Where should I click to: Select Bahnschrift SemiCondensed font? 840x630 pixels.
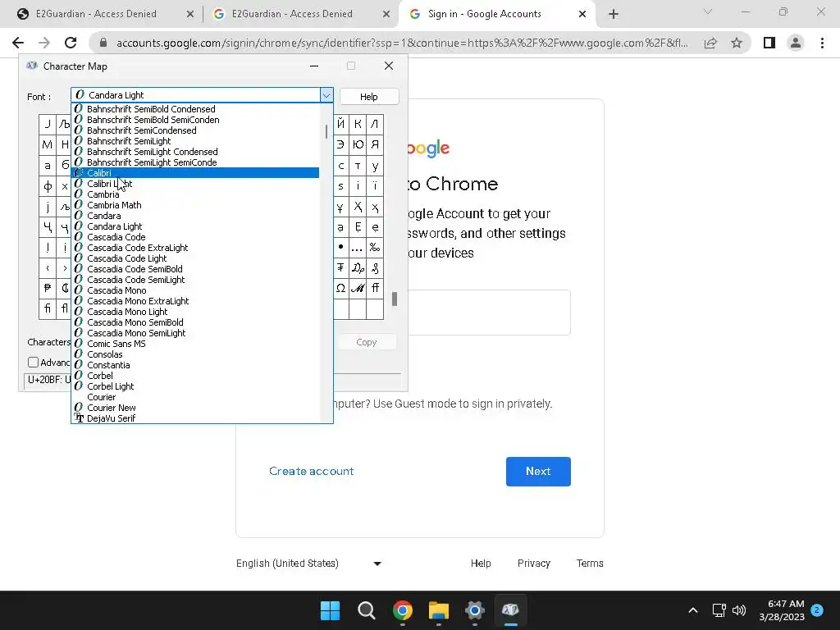(x=195, y=130)
